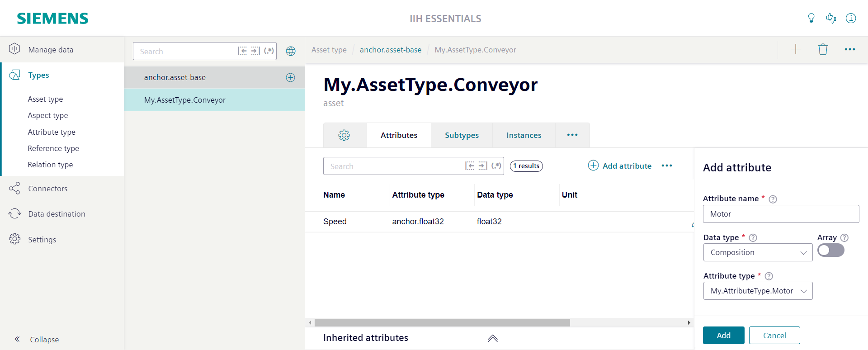
Task: Click the Add button to confirm attribute
Action: click(723, 335)
